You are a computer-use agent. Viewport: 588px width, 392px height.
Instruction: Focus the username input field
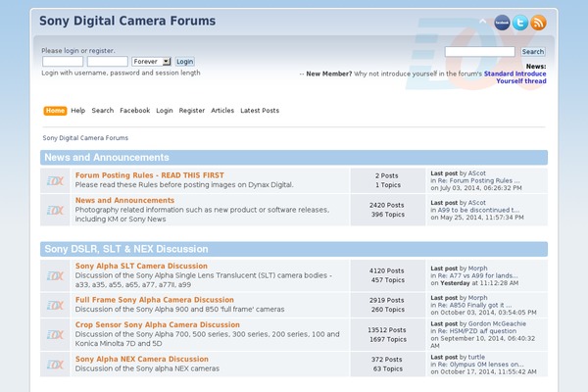pyautogui.click(x=63, y=62)
